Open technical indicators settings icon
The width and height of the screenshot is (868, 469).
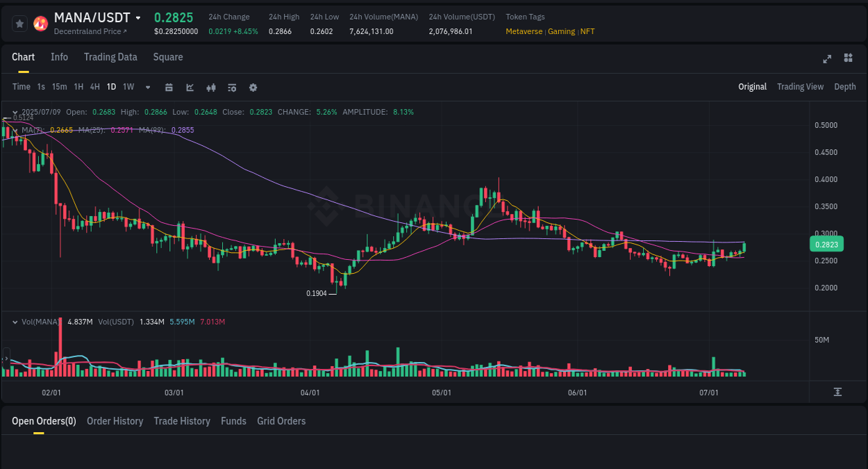pos(231,87)
